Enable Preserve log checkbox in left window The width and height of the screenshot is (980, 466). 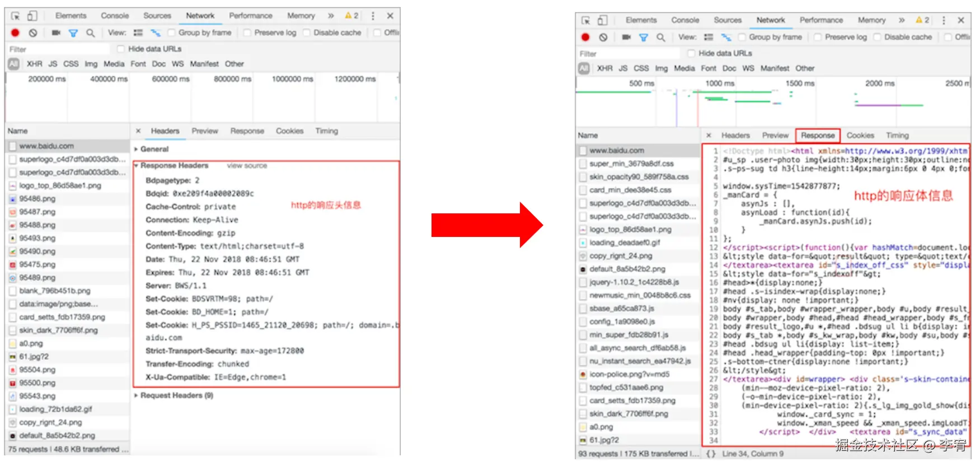coord(247,33)
